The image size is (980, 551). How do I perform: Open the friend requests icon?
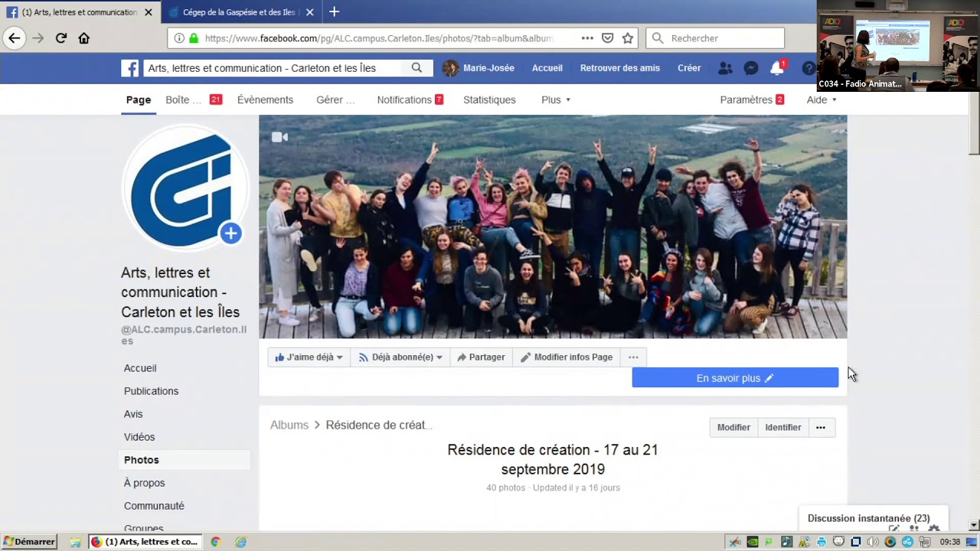pyautogui.click(x=725, y=68)
